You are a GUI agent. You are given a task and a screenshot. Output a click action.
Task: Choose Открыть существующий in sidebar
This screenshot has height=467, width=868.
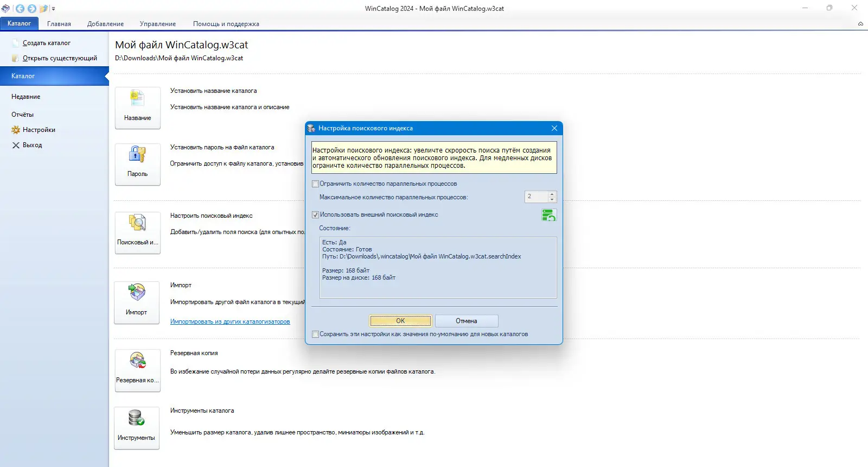point(60,58)
